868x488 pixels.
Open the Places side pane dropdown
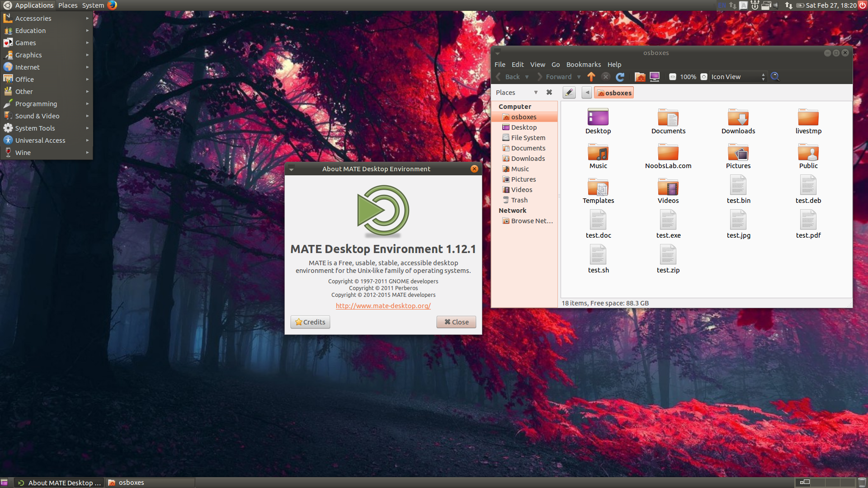pos(536,92)
